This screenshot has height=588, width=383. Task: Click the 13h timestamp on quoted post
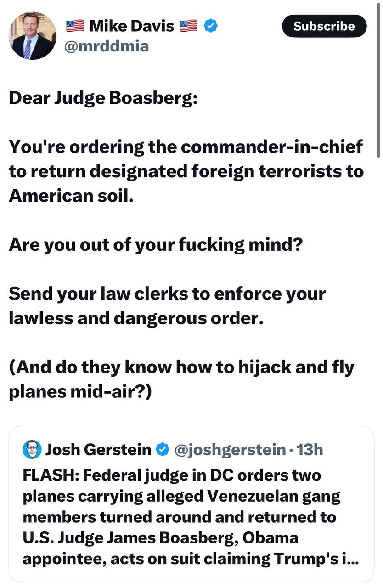310,449
